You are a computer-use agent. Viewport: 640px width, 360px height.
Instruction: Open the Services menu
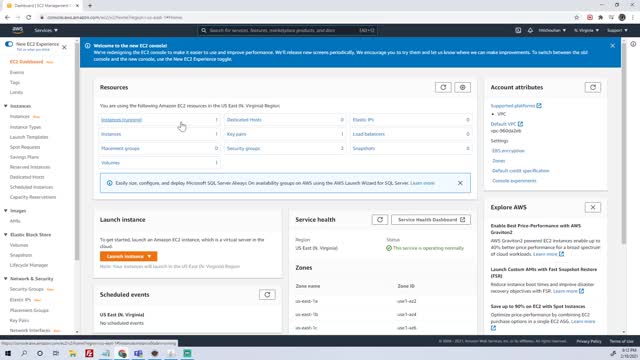pyautogui.click(x=46, y=30)
